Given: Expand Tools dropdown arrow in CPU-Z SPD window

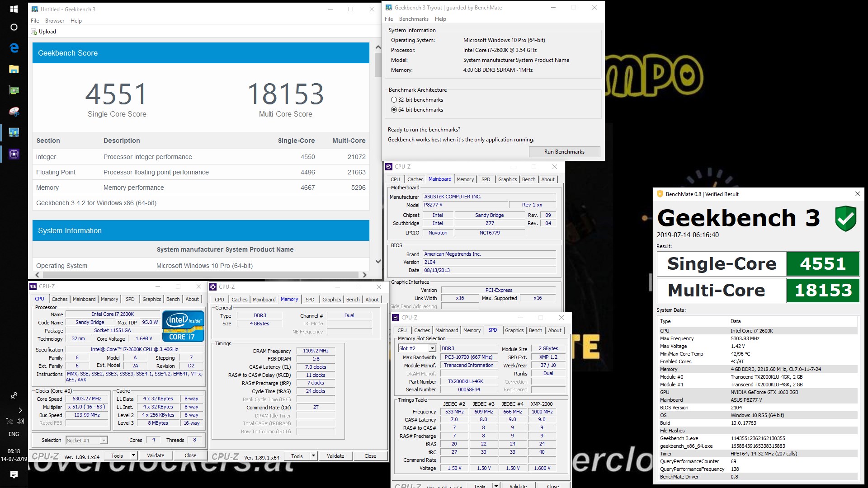Looking at the screenshot, I should pos(496,486).
